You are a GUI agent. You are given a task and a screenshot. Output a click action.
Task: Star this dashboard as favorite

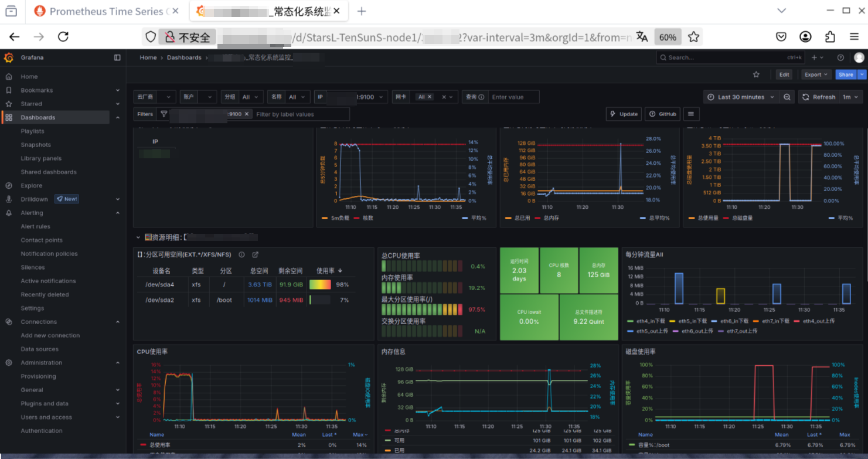pyautogui.click(x=756, y=74)
